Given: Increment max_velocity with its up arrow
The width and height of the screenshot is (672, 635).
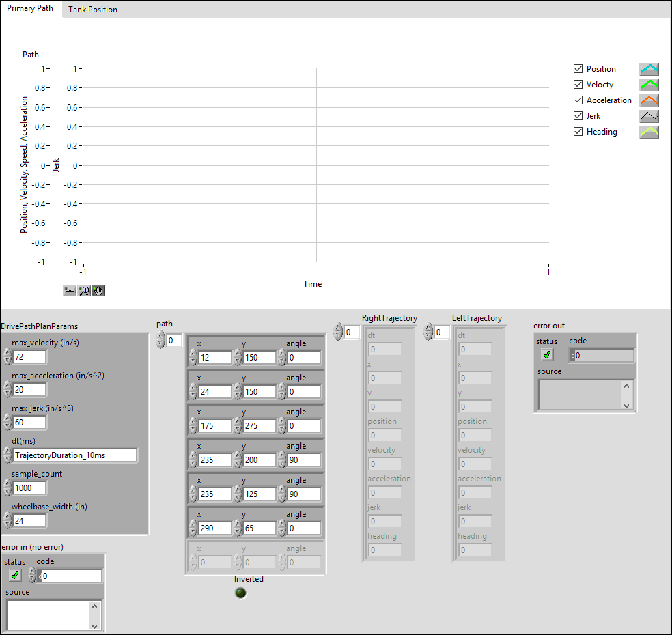Looking at the screenshot, I should [x=7, y=354].
